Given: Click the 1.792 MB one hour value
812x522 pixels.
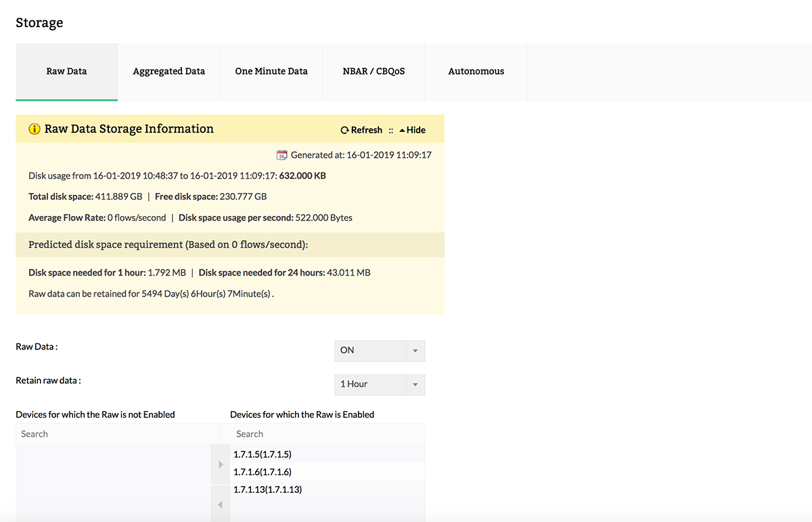Looking at the screenshot, I should [x=167, y=273].
